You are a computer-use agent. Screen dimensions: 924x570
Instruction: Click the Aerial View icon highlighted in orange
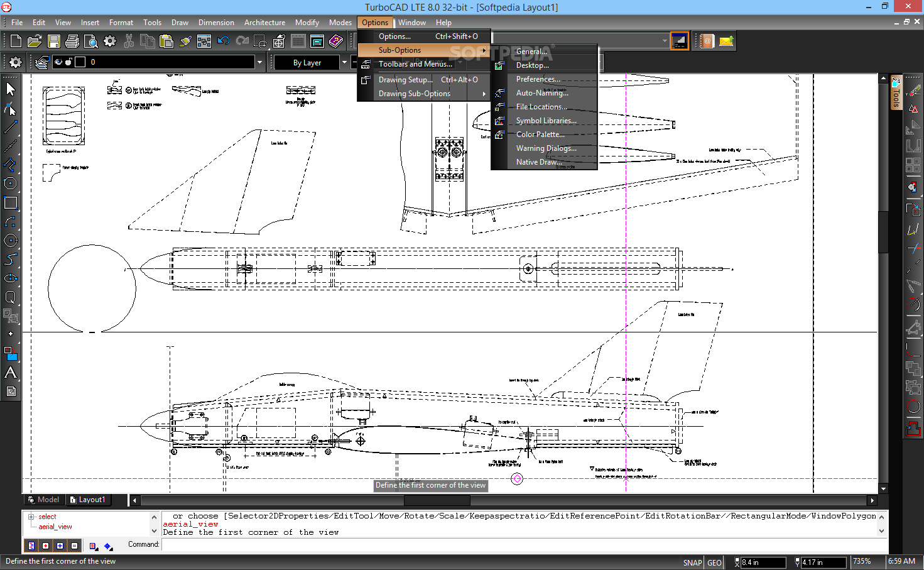679,41
